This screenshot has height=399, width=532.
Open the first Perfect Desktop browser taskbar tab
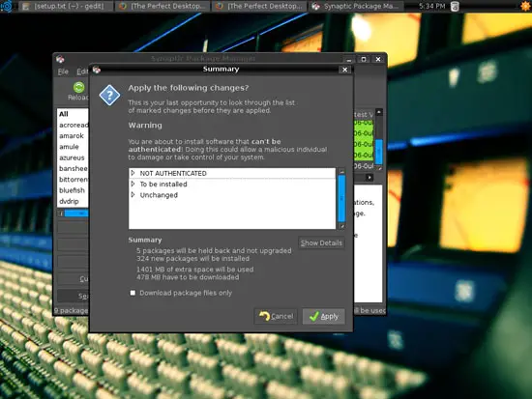coord(163,6)
